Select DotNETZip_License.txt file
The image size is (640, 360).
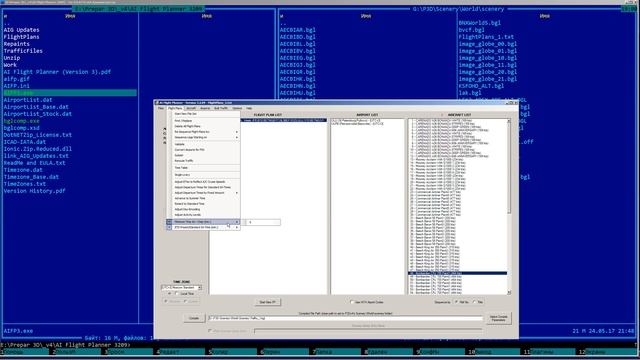tap(38, 135)
